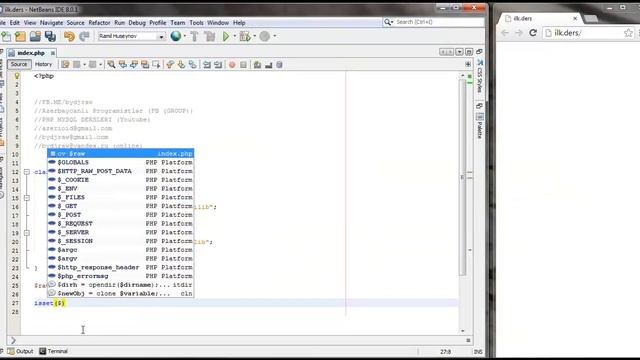
Task: Click Previous Bookmark icon
Action: (x=170, y=64)
